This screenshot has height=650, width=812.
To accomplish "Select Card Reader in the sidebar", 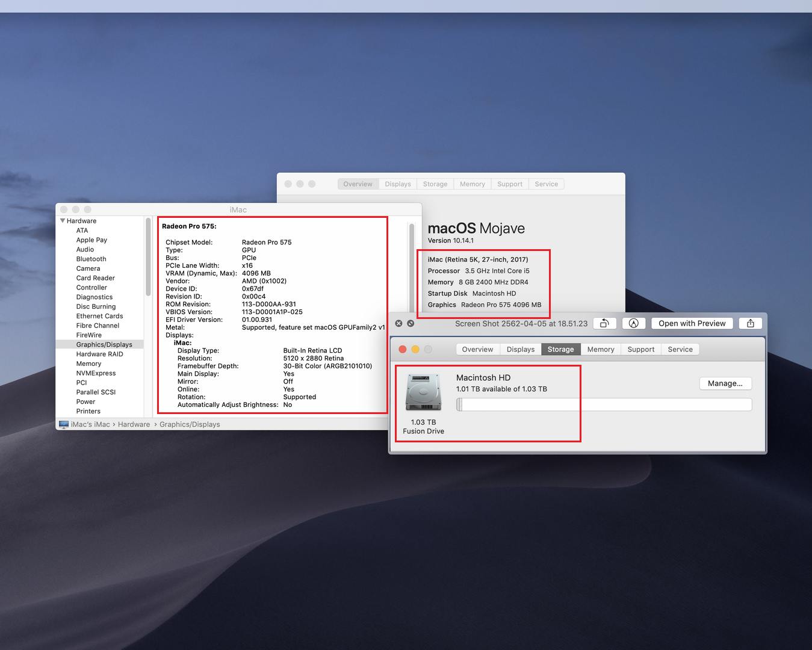I will click(95, 278).
